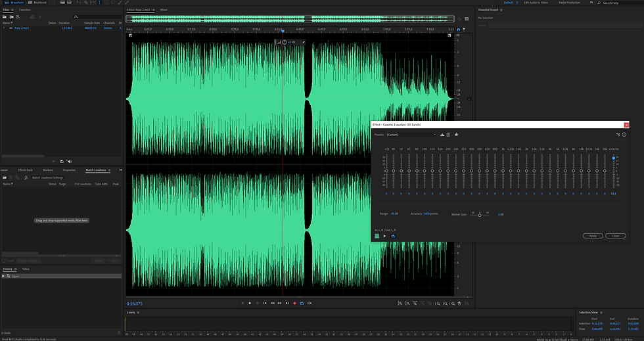Open the History panel menu
This screenshot has height=341, width=644.
point(15,269)
